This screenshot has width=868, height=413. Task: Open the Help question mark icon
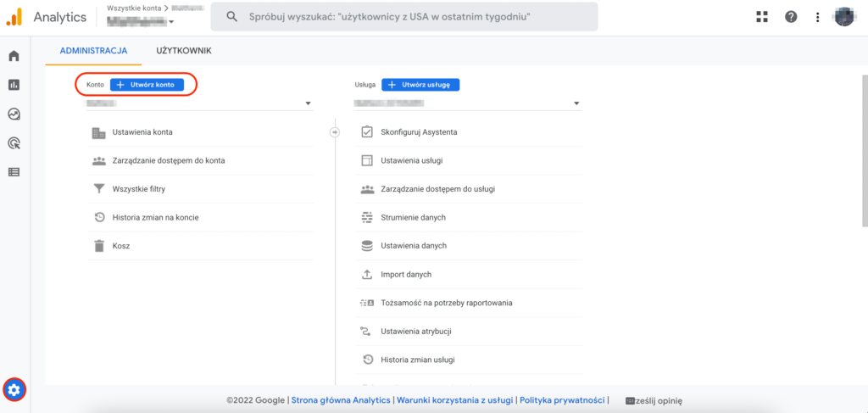pyautogui.click(x=790, y=17)
